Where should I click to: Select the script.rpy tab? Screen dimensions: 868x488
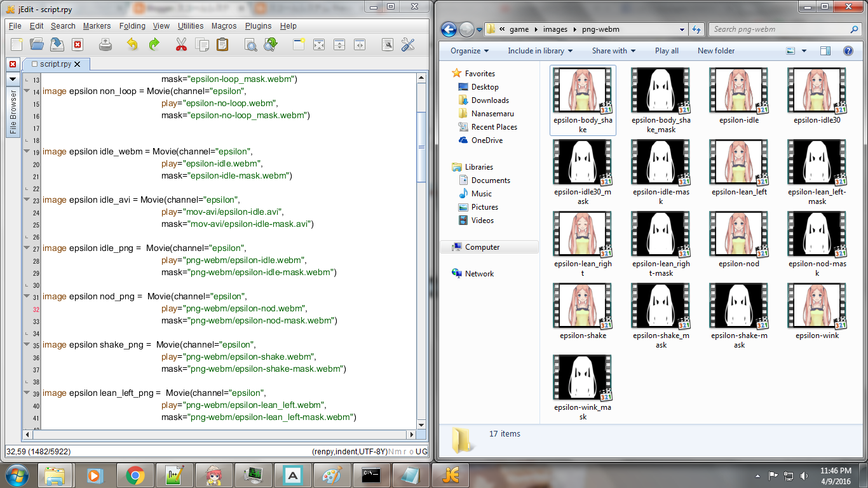(x=54, y=64)
